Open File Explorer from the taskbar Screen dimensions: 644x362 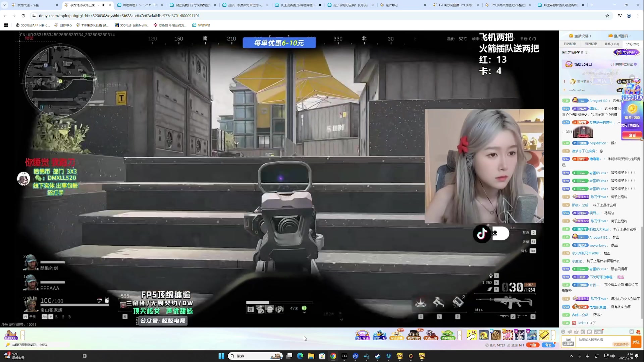pyautogui.click(x=311, y=356)
